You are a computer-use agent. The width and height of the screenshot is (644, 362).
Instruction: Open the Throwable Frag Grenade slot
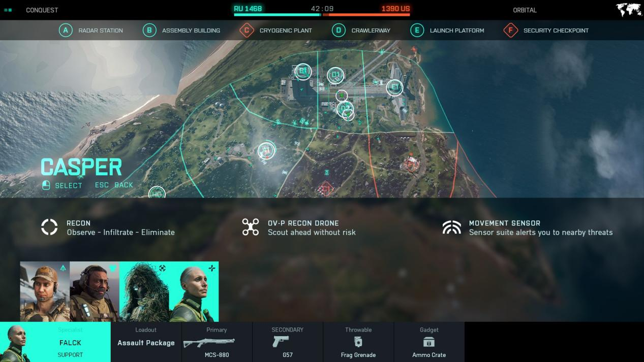[x=358, y=342]
